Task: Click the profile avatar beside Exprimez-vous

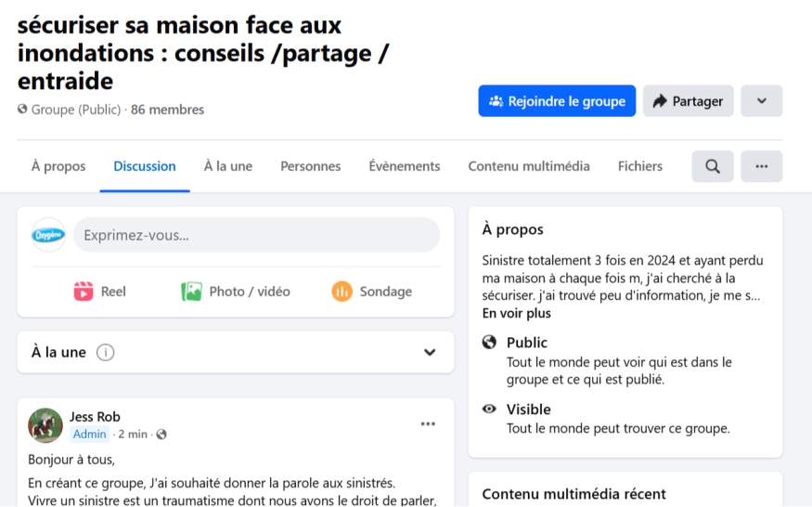Action: pyautogui.click(x=48, y=235)
